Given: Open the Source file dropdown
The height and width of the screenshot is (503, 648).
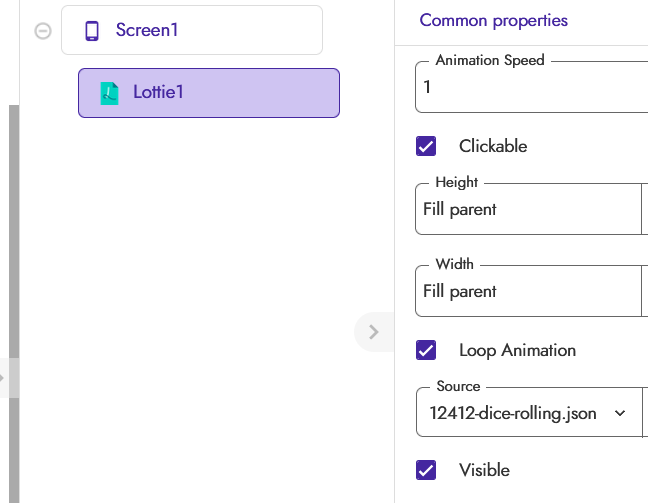Looking at the screenshot, I should tap(529, 412).
